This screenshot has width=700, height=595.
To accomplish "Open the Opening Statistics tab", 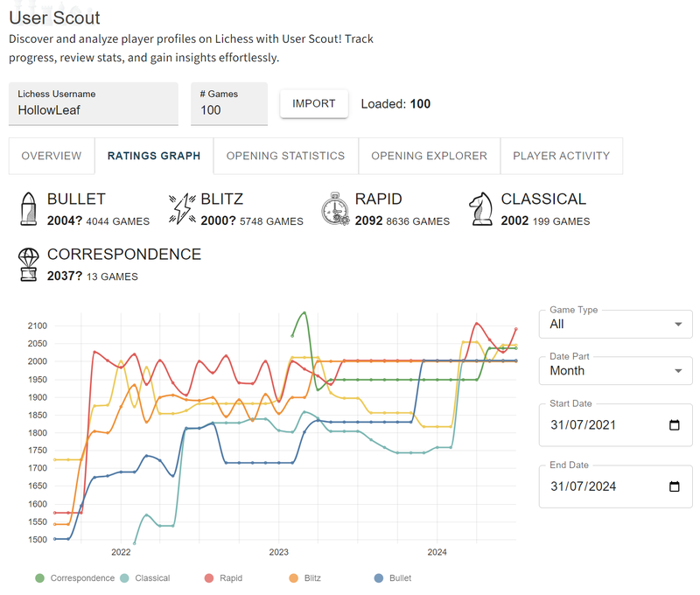I will pos(285,156).
